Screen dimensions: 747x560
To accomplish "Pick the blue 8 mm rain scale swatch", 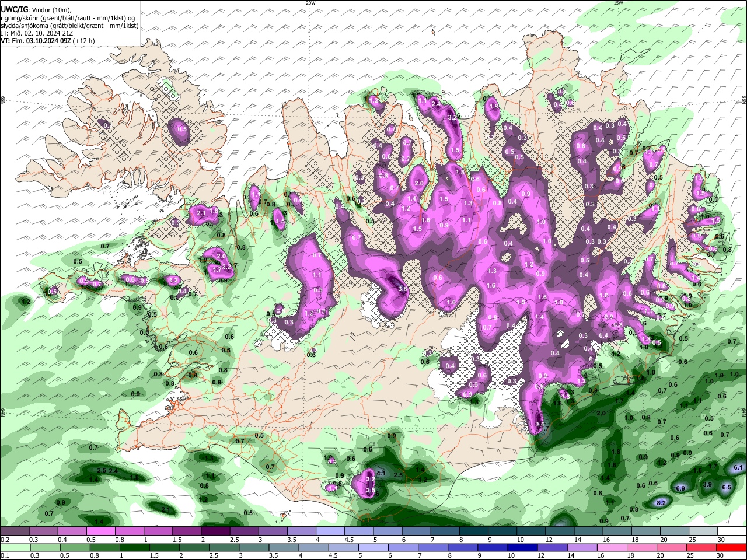I will click(464, 547).
